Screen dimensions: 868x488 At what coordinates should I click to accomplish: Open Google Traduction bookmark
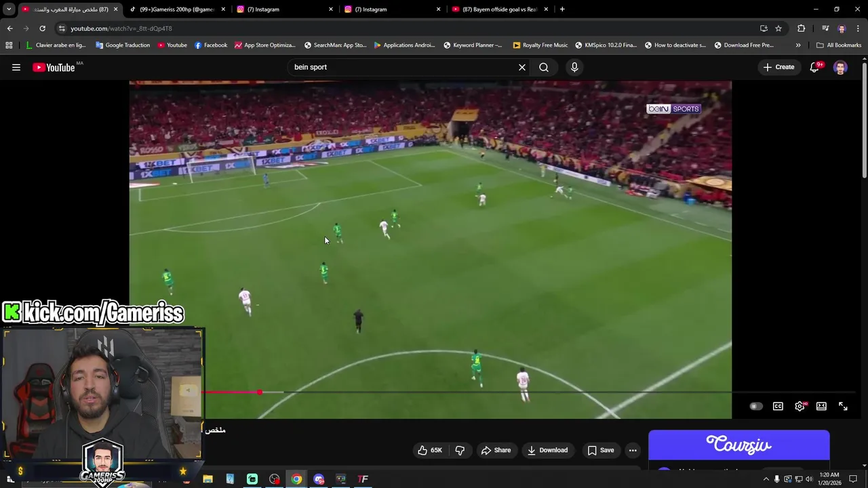click(x=122, y=45)
